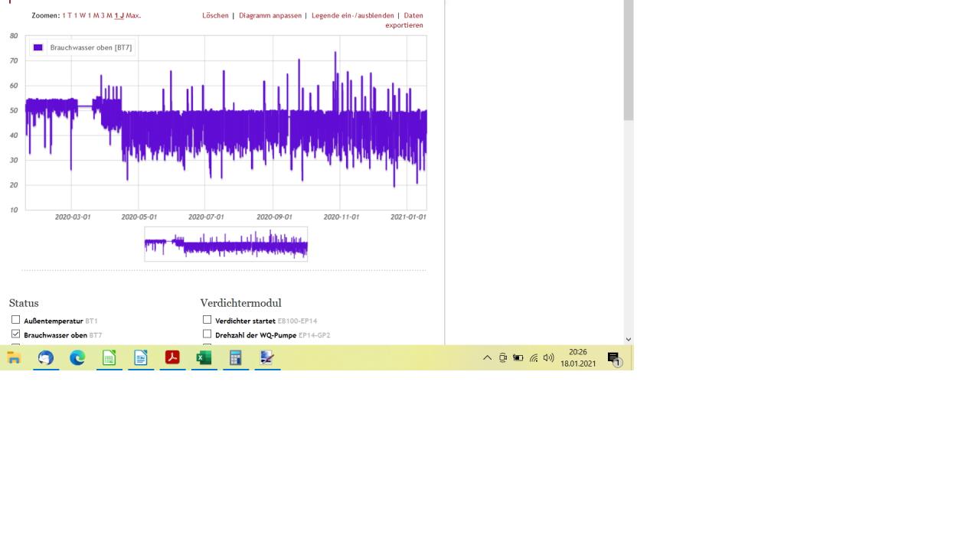Click the Löschen link above the chart
This screenshot has height=551, width=980.
pos(215,15)
